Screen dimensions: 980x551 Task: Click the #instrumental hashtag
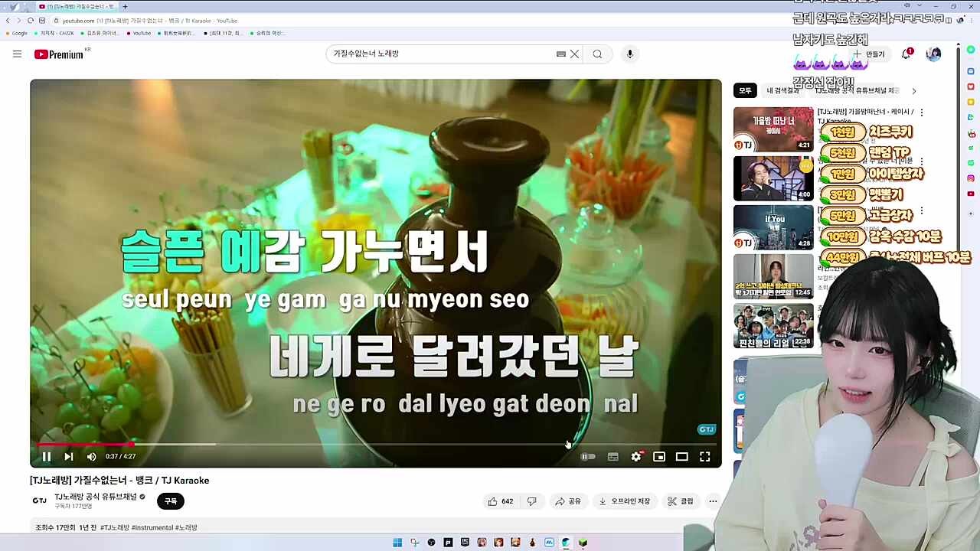(152, 527)
